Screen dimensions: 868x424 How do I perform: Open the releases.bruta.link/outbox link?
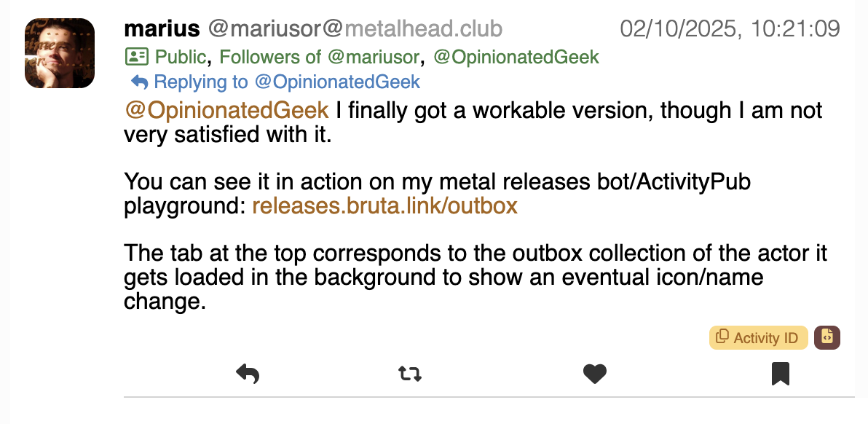[x=384, y=206]
